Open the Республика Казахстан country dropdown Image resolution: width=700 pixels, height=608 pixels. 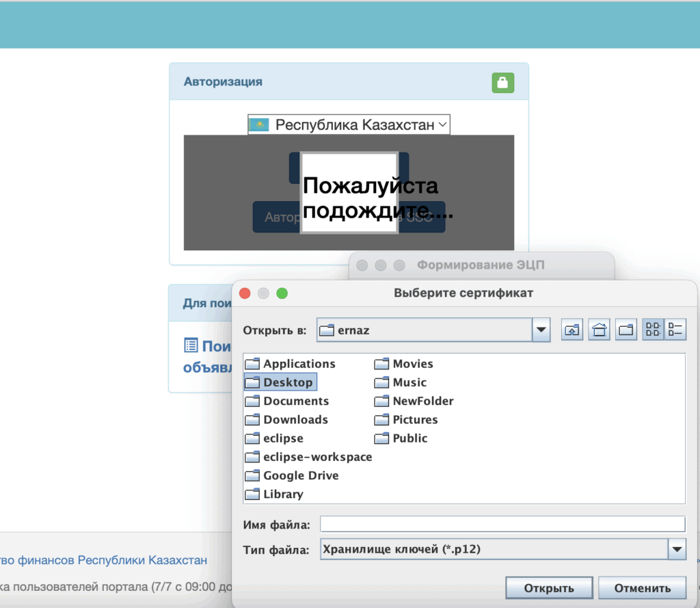pyautogui.click(x=349, y=124)
